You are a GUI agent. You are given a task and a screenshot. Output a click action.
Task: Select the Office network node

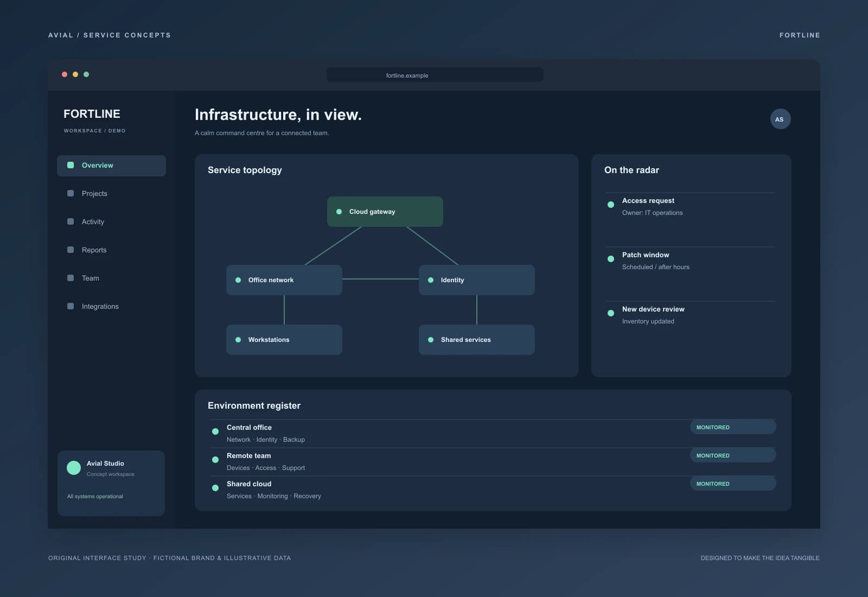[284, 280]
